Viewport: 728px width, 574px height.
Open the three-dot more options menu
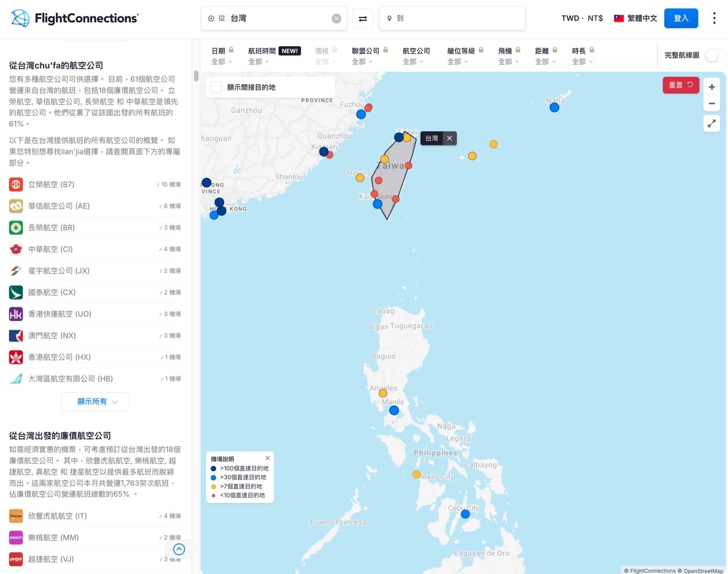pyautogui.click(x=714, y=18)
